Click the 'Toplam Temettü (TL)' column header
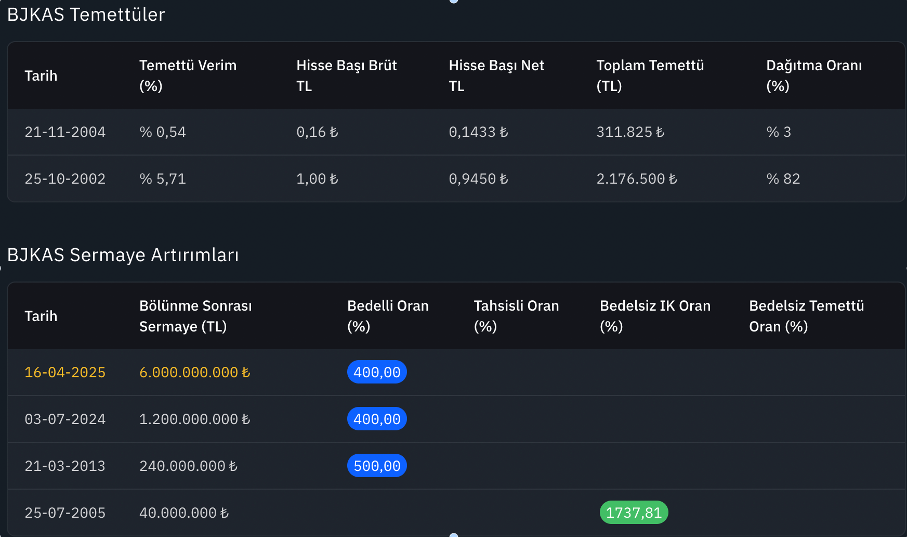908x538 pixels. [x=650, y=76]
